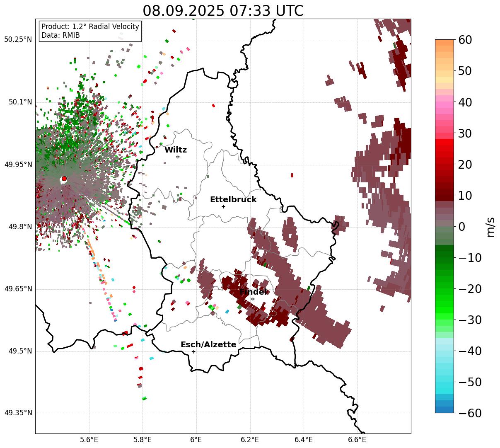The height and width of the screenshot is (448, 500).
Task: Click the 49.8°N latitude tick label
Action: tap(21, 227)
